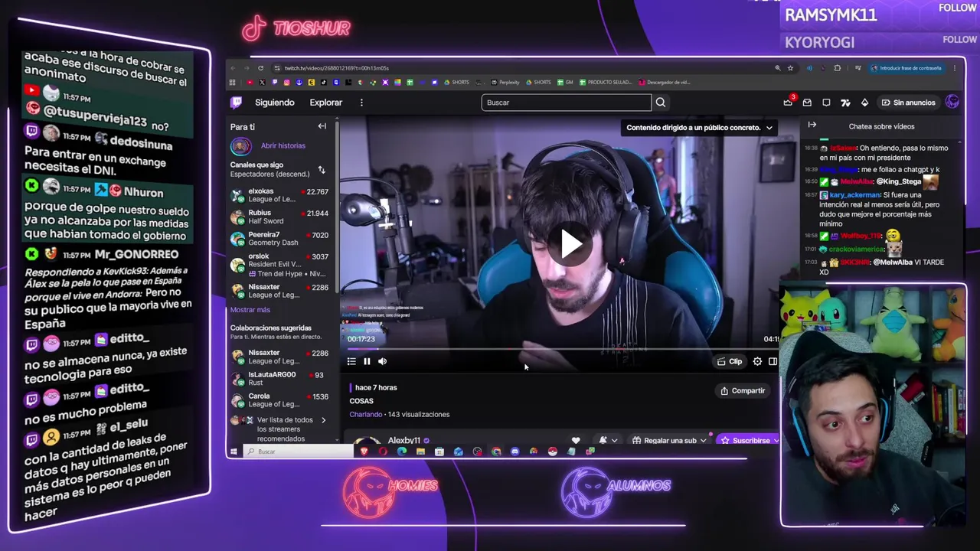Click the Twitch logo home icon

click(x=237, y=102)
